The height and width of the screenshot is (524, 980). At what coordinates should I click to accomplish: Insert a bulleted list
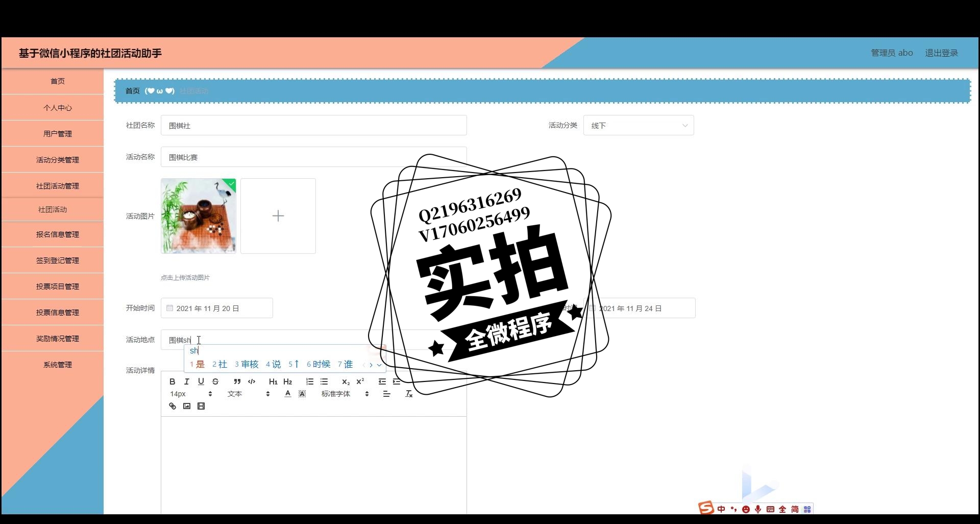pos(324,382)
